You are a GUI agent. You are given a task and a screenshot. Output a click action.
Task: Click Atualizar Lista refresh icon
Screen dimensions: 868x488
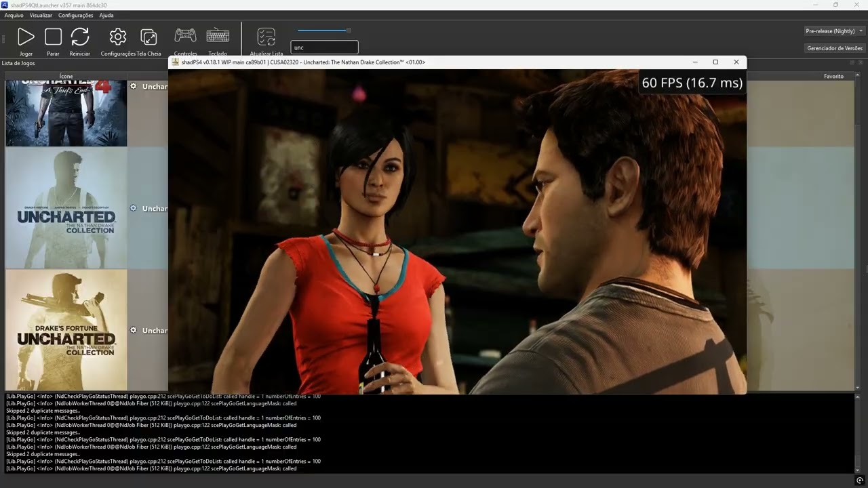[267, 37]
